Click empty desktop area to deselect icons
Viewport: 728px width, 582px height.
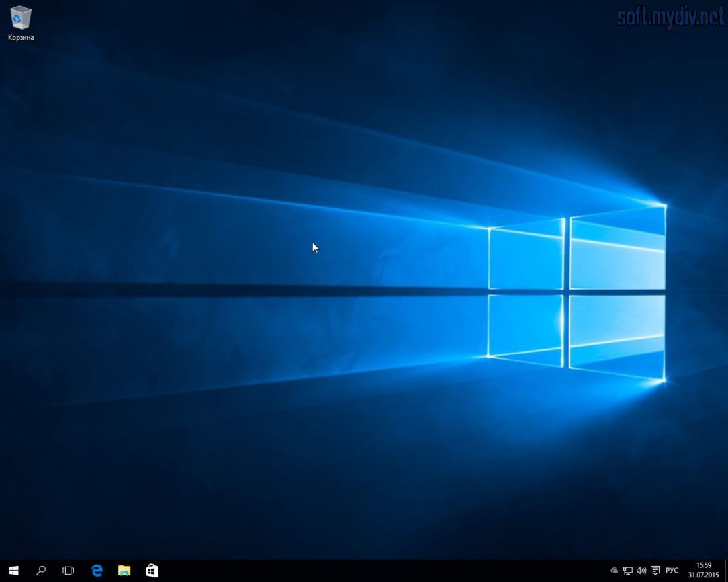click(199, 430)
